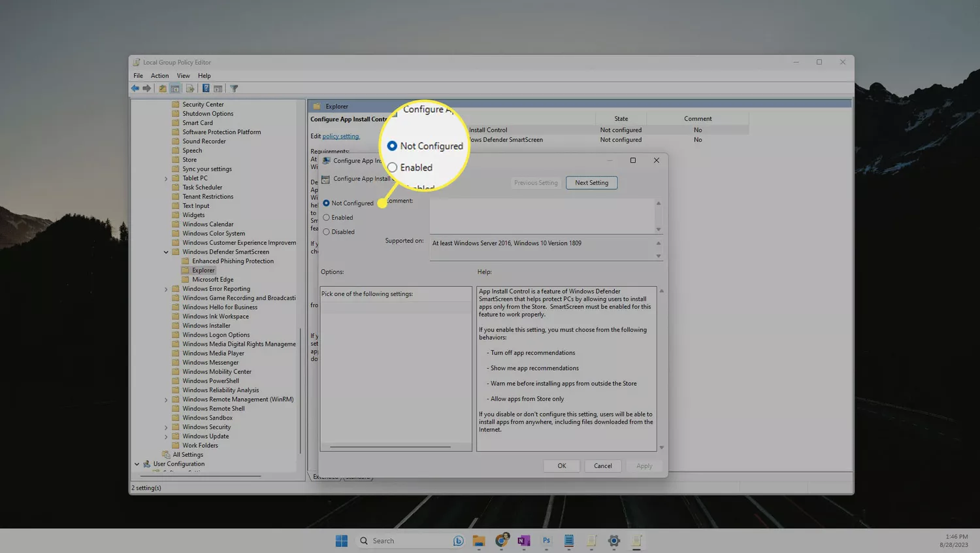Click inside the Comment text field
The height and width of the screenshot is (553, 980).
point(542,216)
